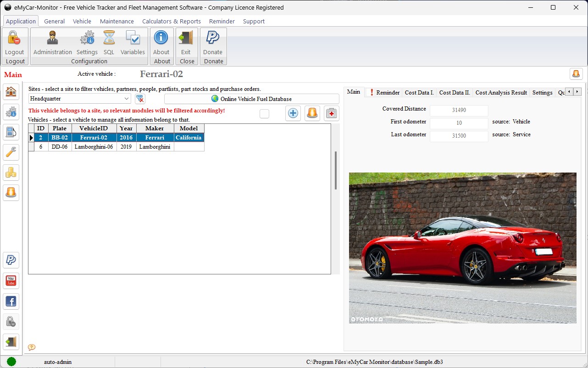Click the wrench maintenance icon in sidebar

point(11,152)
